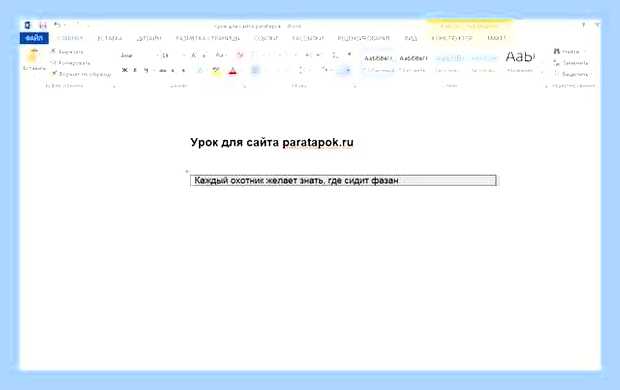Click the Help question mark icon

coord(583,25)
